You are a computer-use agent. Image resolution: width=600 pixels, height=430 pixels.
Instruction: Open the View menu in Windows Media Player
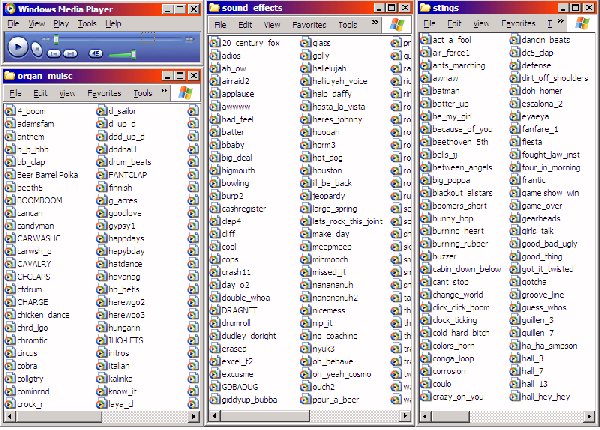(36, 24)
